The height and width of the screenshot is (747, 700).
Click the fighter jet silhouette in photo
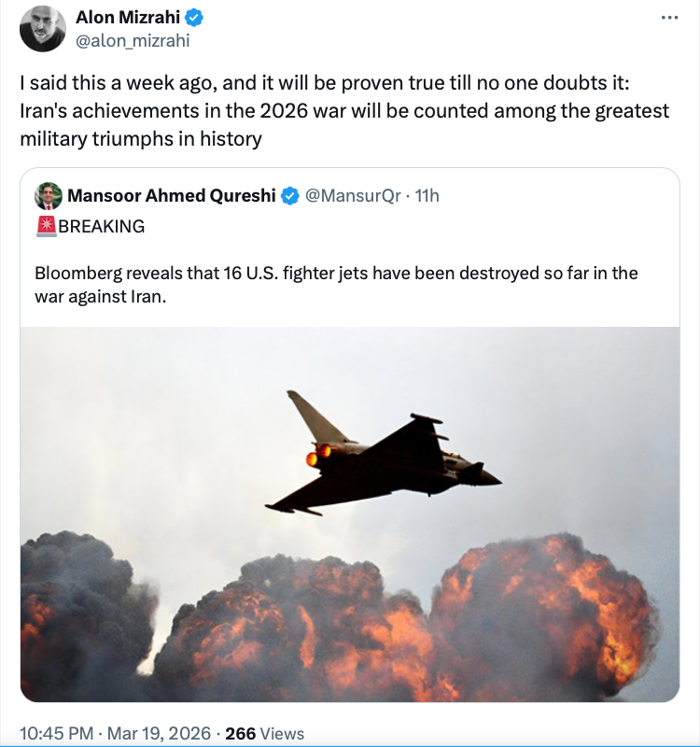click(x=383, y=458)
